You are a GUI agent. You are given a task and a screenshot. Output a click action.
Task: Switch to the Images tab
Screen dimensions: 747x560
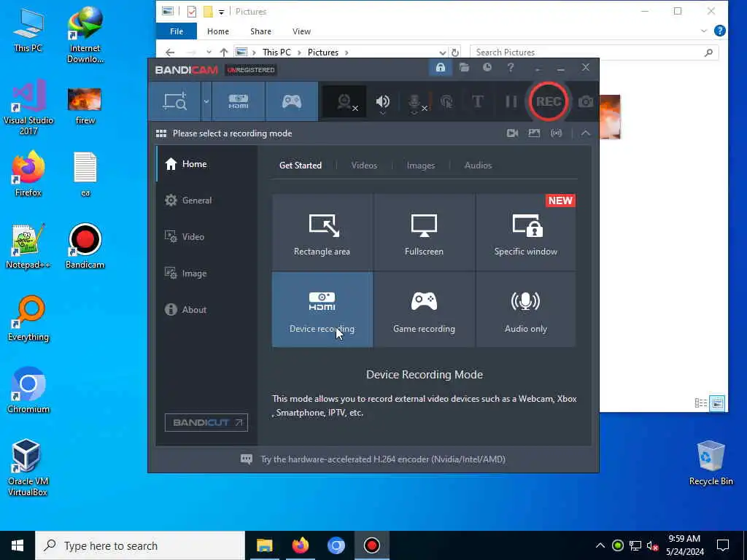click(x=421, y=166)
